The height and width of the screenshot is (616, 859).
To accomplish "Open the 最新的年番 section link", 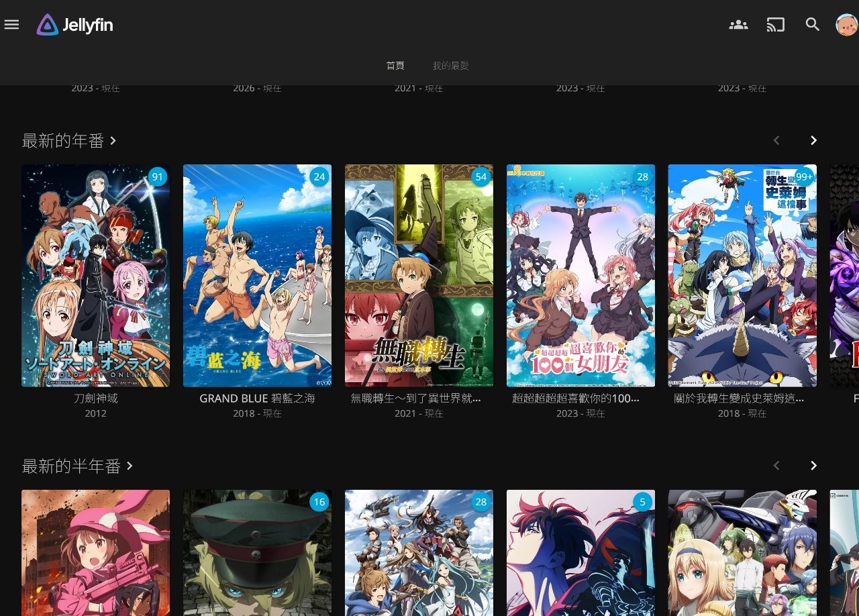I will point(70,140).
